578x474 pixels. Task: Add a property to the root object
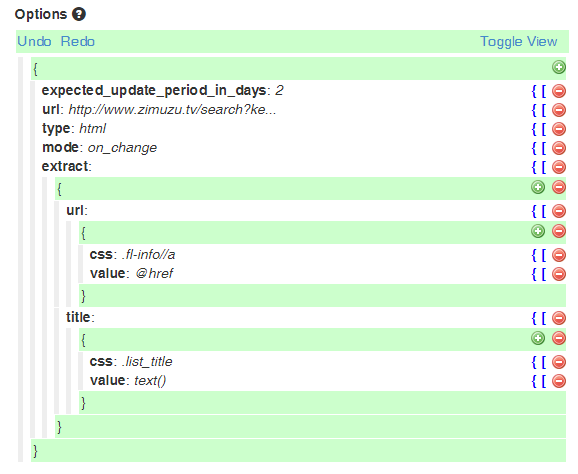pyautogui.click(x=558, y=67)
